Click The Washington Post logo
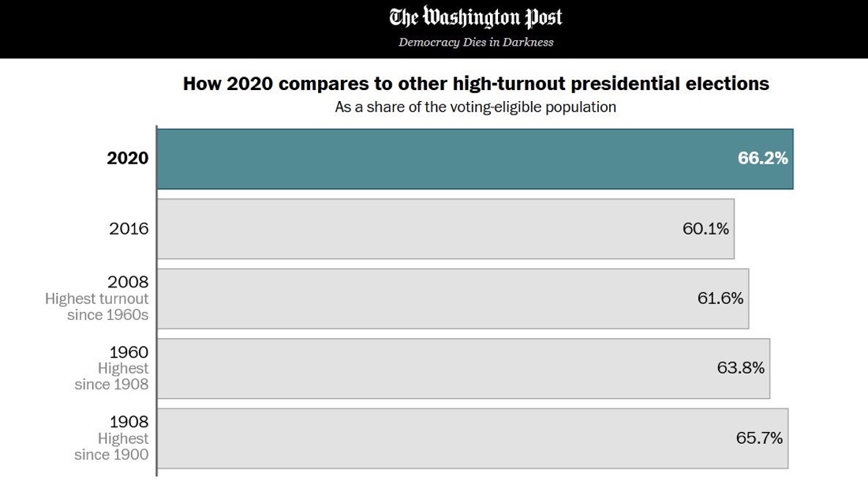Screen dimensions: 868x481 476,17
